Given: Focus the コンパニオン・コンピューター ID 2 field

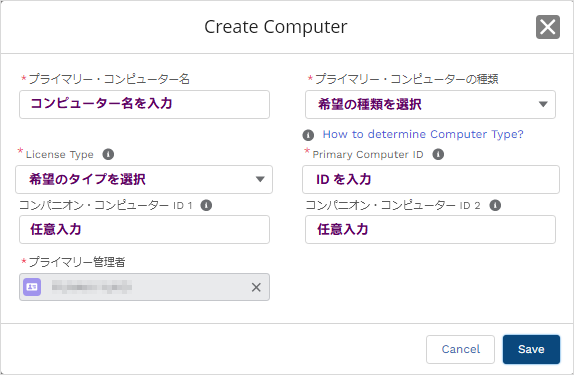Looking at the screenshot, I should (430, 230).
